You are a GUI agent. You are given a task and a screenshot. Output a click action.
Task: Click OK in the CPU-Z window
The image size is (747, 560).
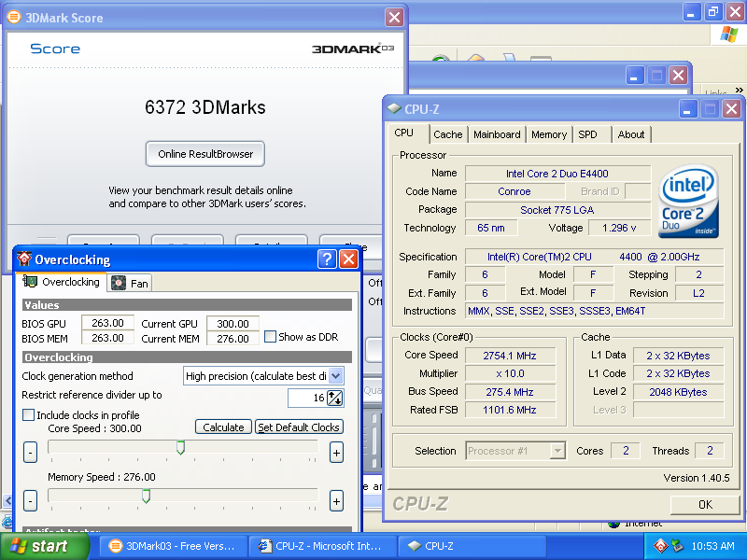[x=705, y=504]
